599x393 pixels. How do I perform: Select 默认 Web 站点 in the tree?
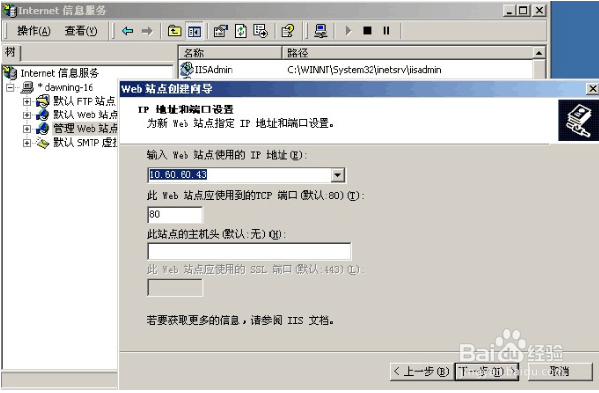pos(85,115)
